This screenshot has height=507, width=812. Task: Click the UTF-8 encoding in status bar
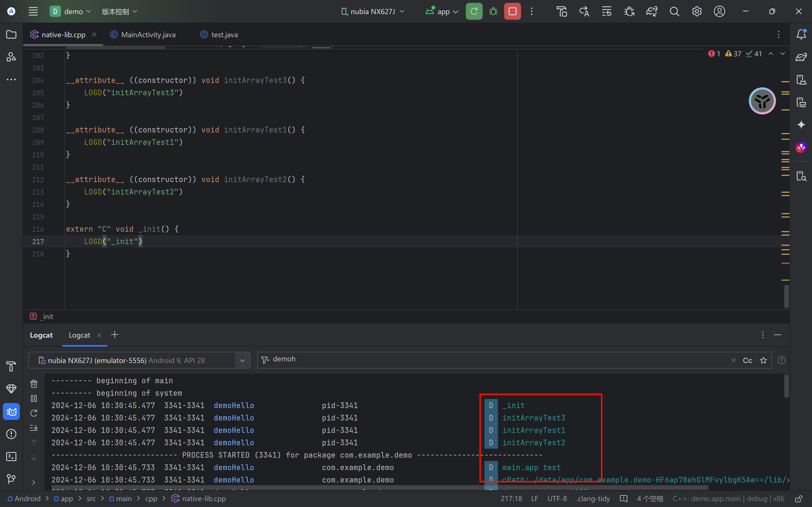557,499
